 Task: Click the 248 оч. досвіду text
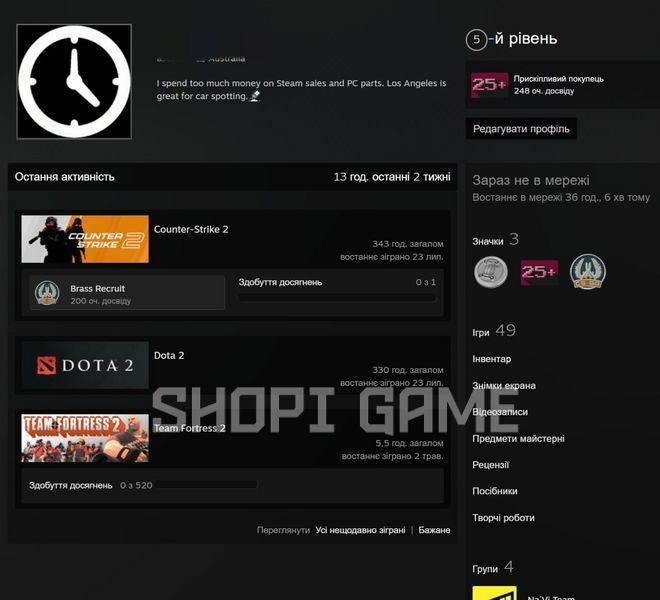pos(543,91)
